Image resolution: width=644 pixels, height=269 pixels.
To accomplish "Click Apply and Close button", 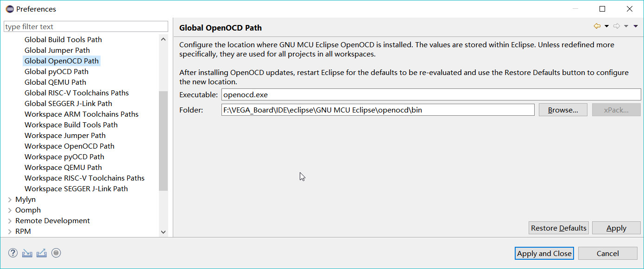I will 544,253.
